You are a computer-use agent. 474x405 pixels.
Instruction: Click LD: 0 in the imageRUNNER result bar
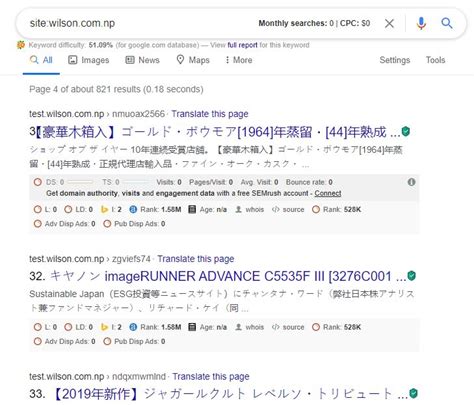(79, 327)
